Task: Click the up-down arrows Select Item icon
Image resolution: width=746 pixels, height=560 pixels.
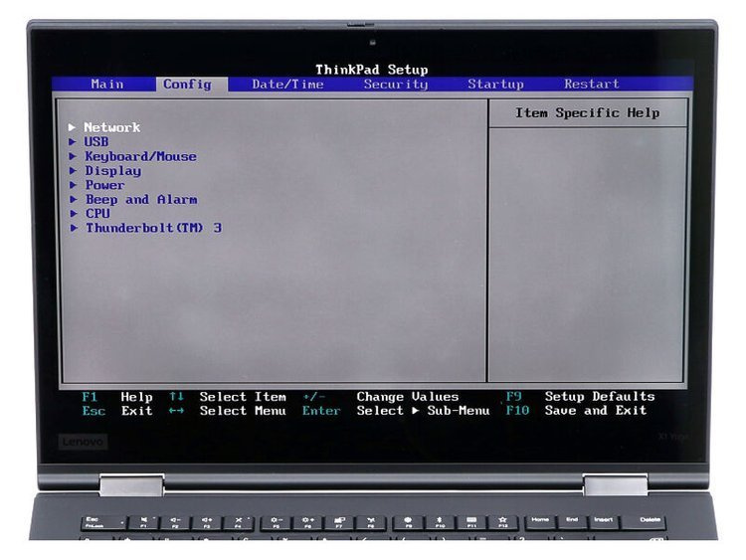Action: point(176,397)
